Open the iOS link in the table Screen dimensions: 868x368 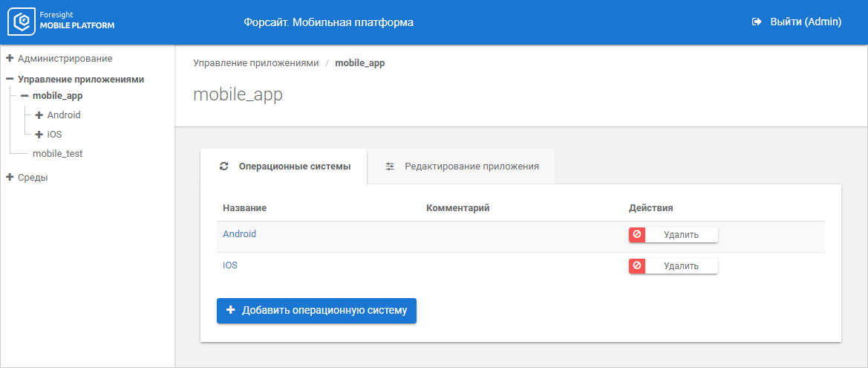[230, 265]
